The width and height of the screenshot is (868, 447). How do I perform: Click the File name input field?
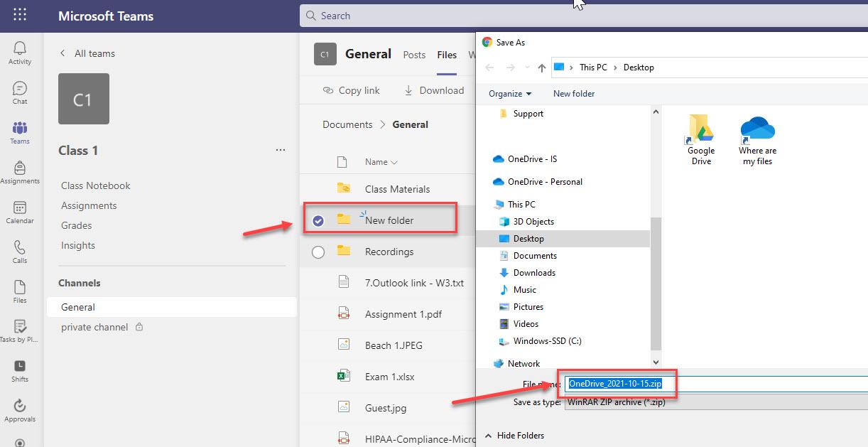[x=716, y=384]
